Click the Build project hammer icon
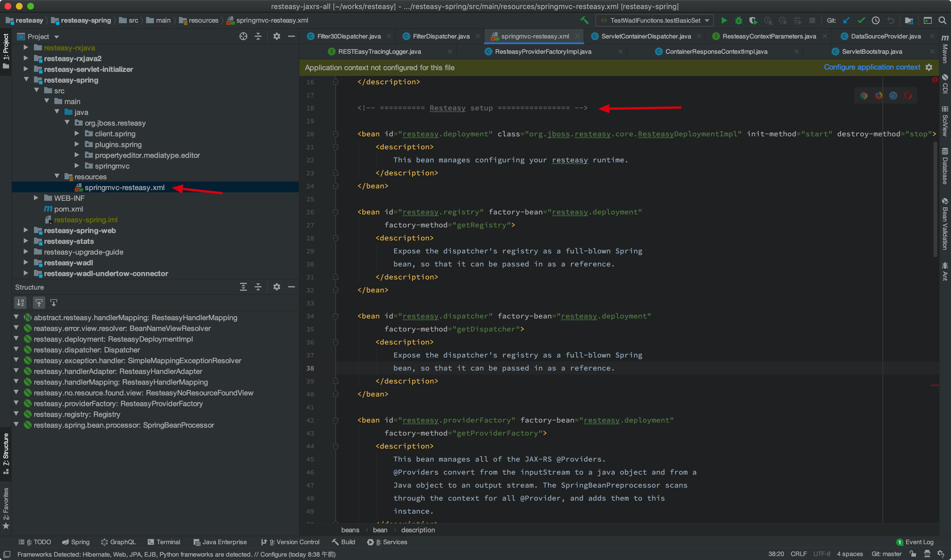 tap(584, 20)
